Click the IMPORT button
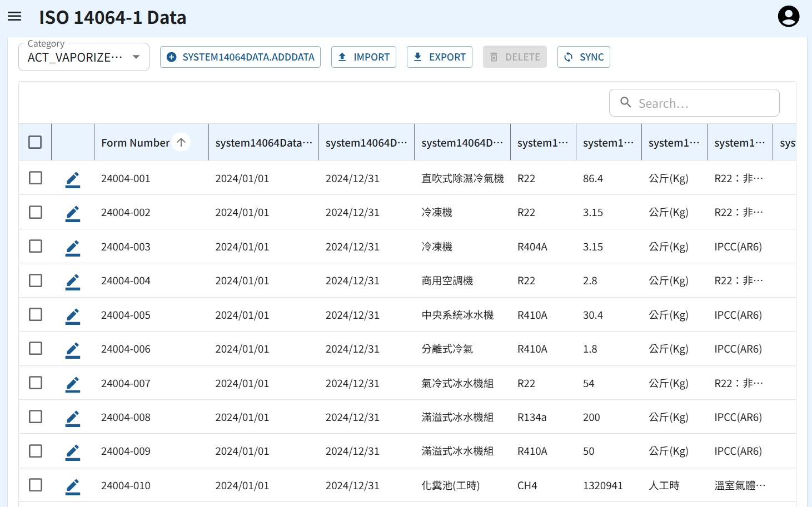Screen dimensions: 812x507 point(363,57)
